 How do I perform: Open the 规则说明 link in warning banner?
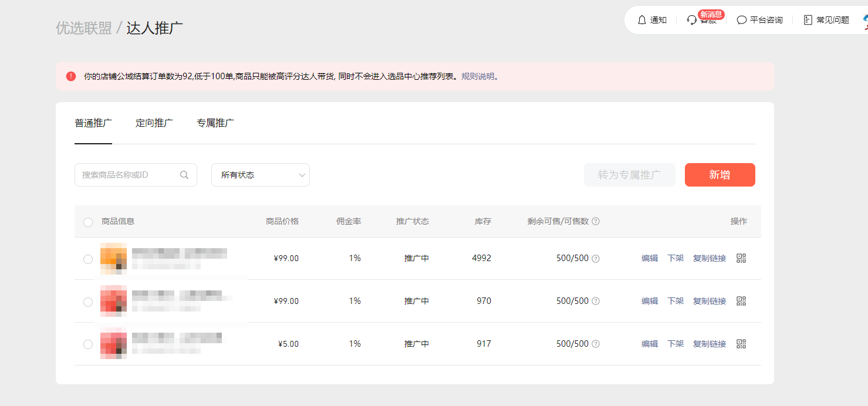pos(478,76)
